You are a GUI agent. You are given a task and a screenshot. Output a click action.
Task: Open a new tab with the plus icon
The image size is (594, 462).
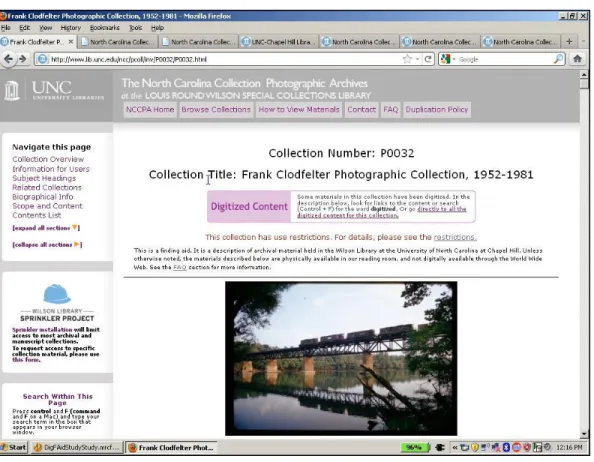(569, 42)
